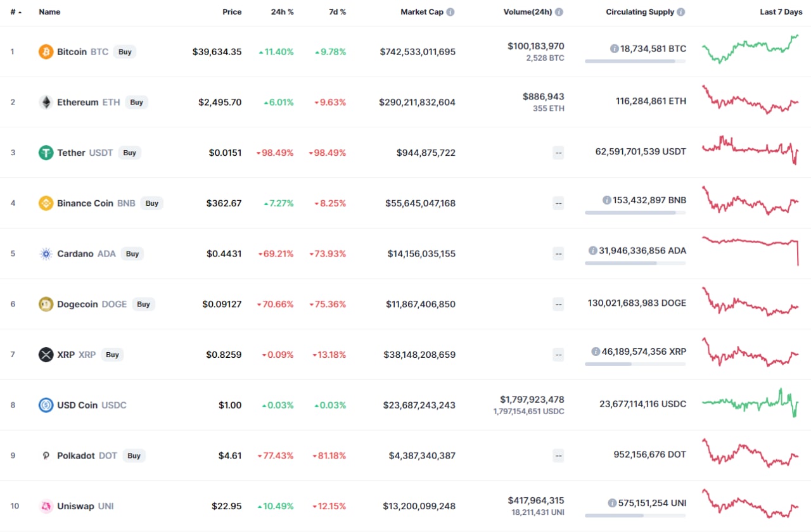
Task: Click info icon beside BNB circulating supply
Action: point(608,200)
